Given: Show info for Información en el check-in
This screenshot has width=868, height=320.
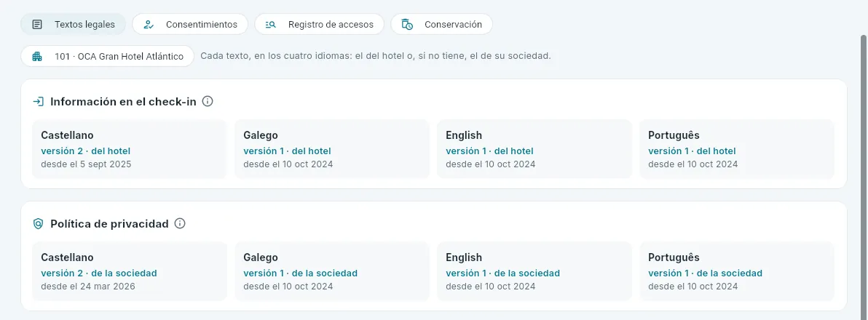Looking at the screenshot, I should (208, 102).
